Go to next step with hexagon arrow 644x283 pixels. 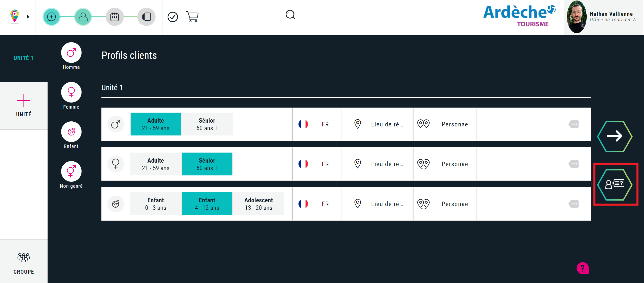click(x=615, y=136)
